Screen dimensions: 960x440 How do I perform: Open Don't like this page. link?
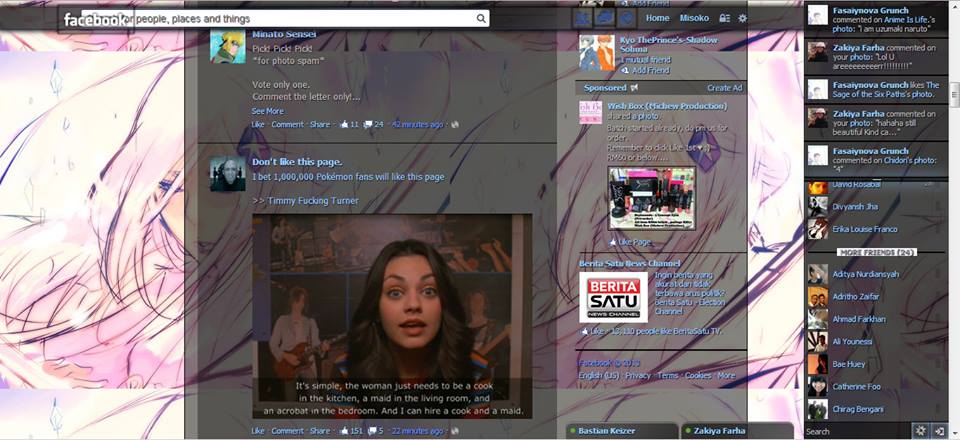click(297, 162)
